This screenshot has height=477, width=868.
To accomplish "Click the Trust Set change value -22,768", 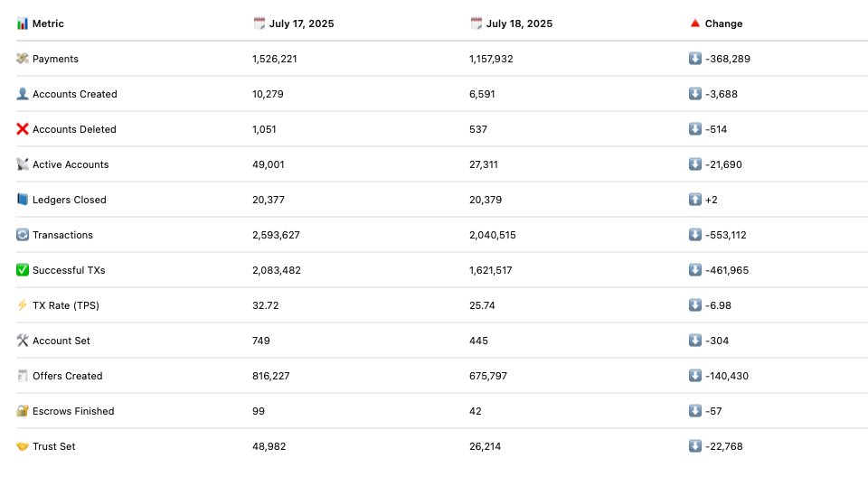I will (724, 446).
